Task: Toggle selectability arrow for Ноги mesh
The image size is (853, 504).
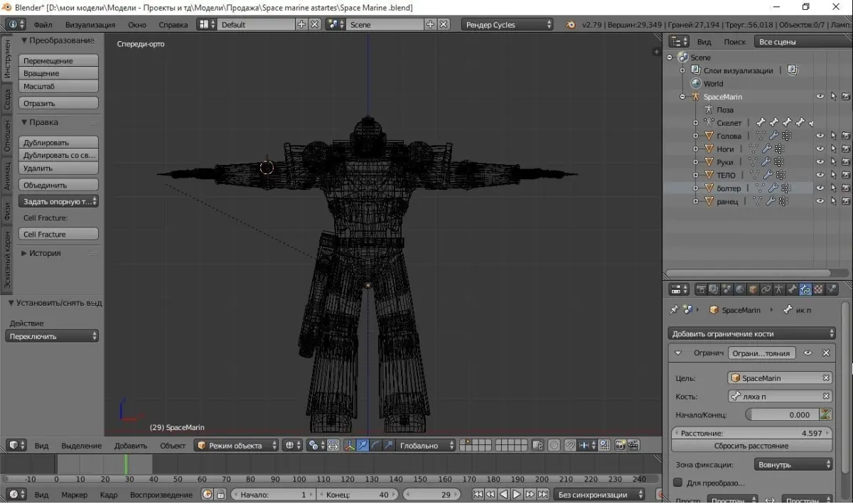Action: (x=833, y=149)
